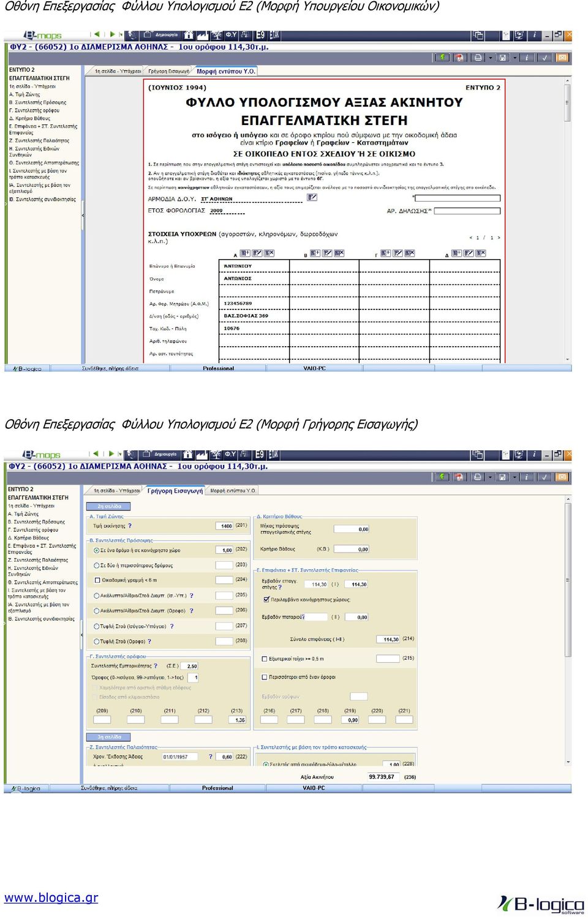The image size is (588, 919).
Task: Collapse the sidebar in the upper window
Action: (83, 215)
